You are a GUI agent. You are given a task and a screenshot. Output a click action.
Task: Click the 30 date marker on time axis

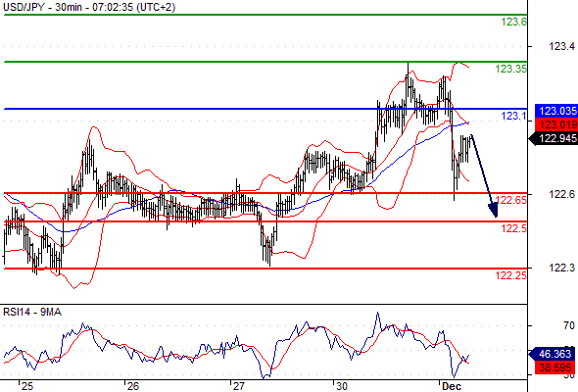click(342, 386)
